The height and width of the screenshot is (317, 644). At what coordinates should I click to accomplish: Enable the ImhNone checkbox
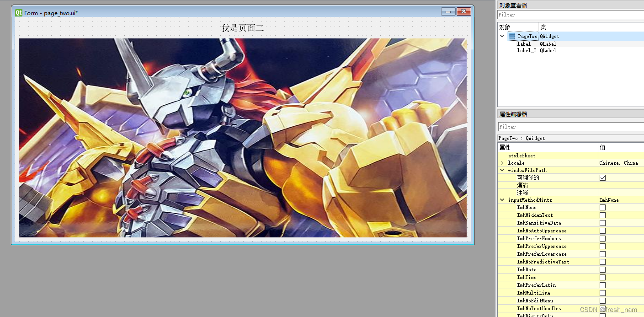coord(602,207)
